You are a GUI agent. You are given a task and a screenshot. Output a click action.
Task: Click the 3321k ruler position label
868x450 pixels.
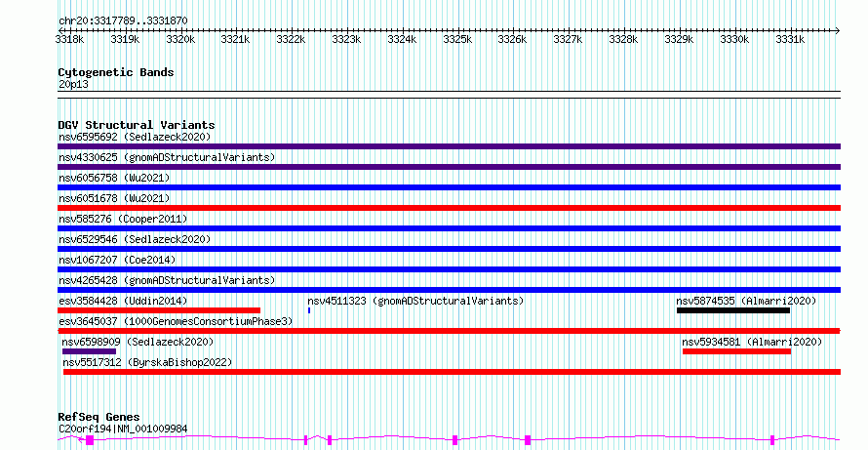click(236, 39)
